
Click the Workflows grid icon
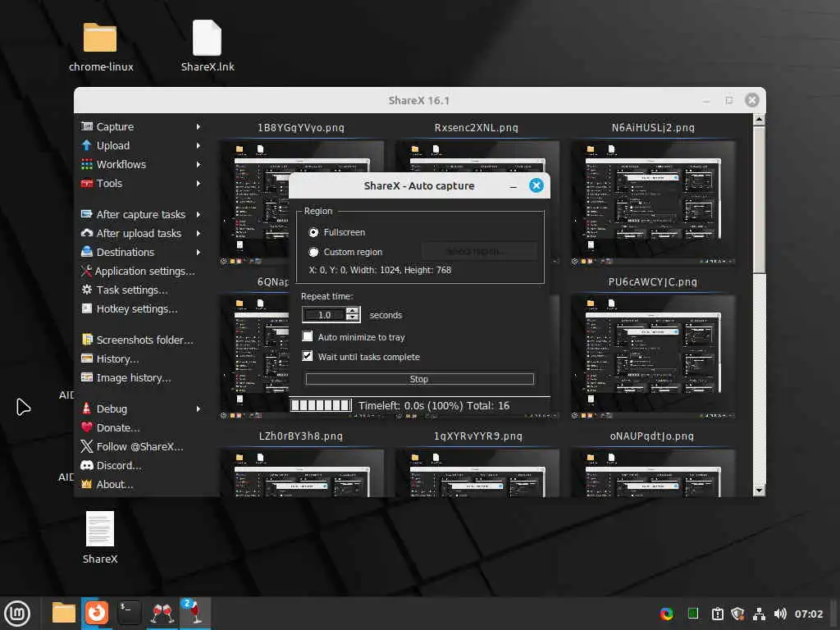[x=86, y=164]
